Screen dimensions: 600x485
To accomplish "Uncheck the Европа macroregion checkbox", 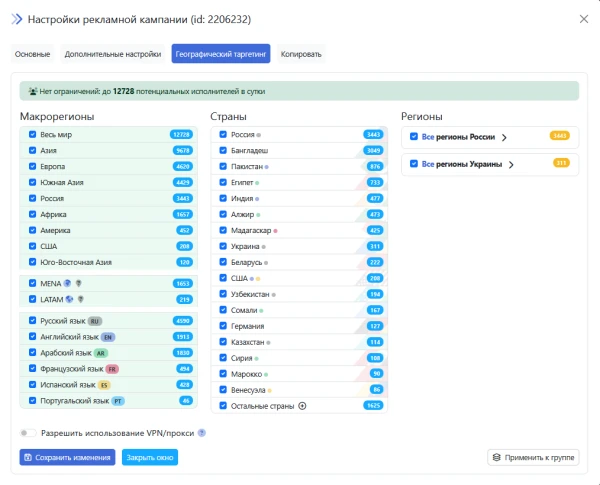I will (x=33, y=166).
